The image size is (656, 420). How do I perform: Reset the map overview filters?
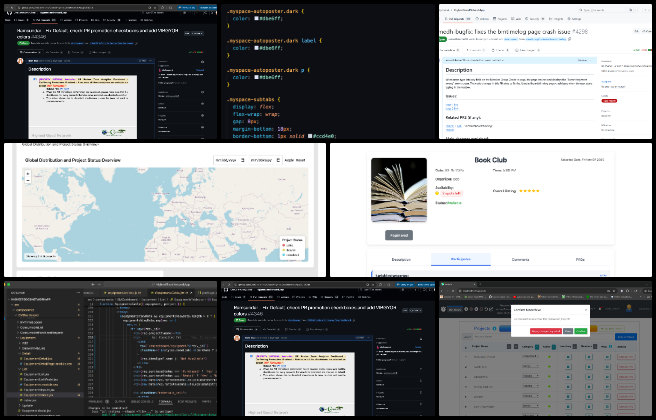[301, 160]
